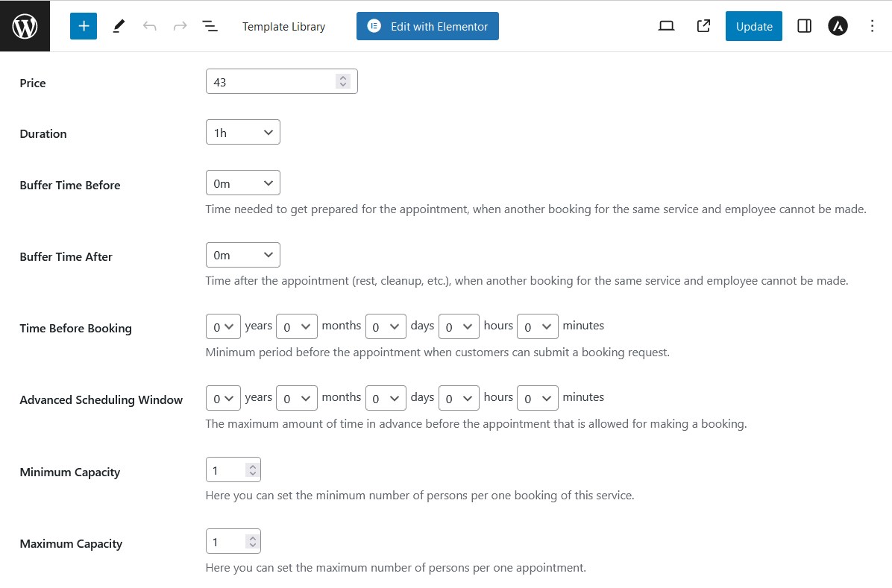Click the undo arrow icon
This screenshot has height=588, width=892.
(150, 26)
